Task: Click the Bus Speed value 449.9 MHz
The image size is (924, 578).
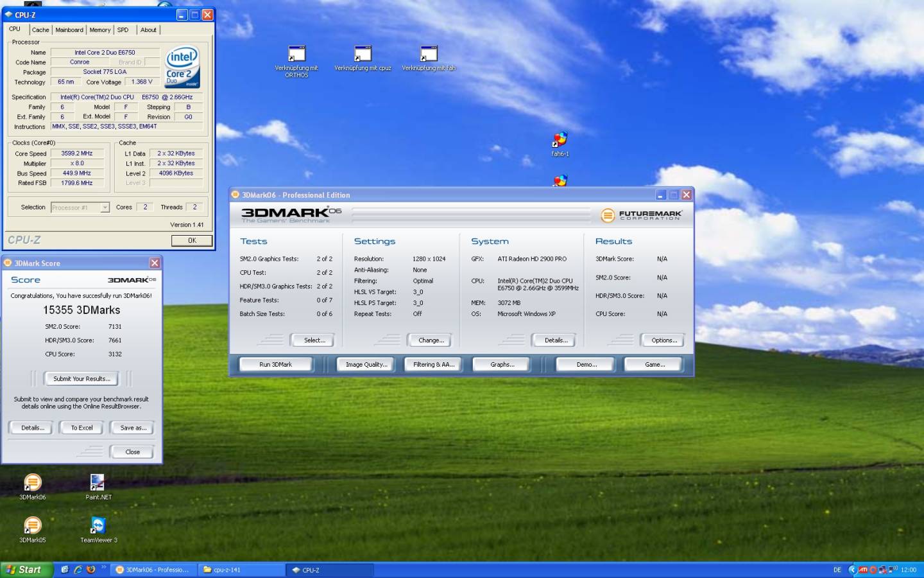Action: [x=76, y=173]
